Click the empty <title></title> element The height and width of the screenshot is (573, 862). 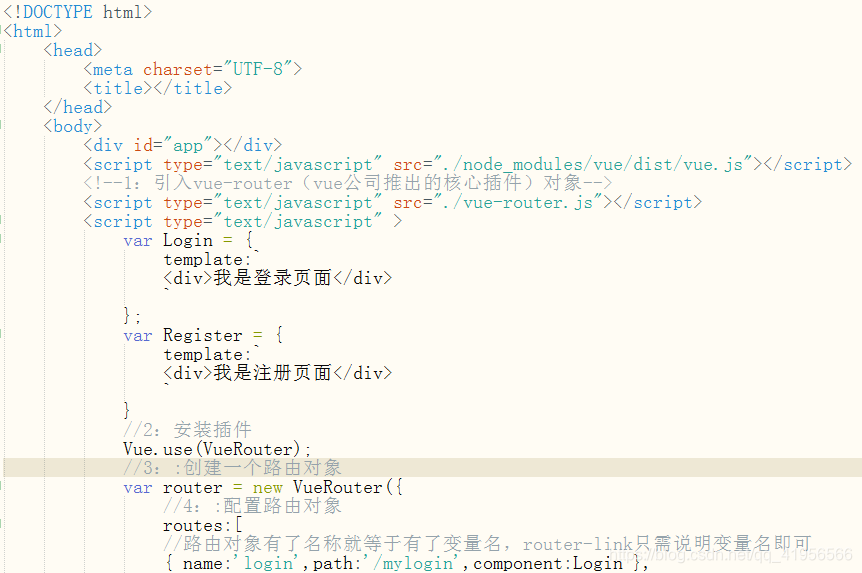pyautogui.click(x=158, y=88)
